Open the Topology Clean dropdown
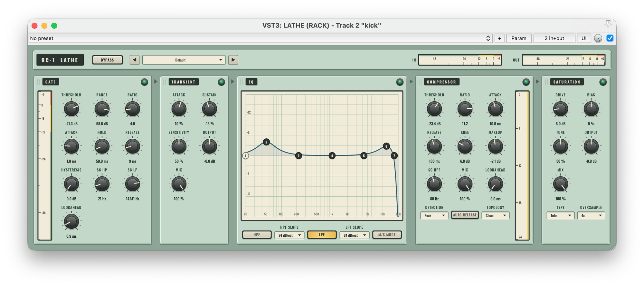This screenshot has height=287, width=644. (495, 215)
